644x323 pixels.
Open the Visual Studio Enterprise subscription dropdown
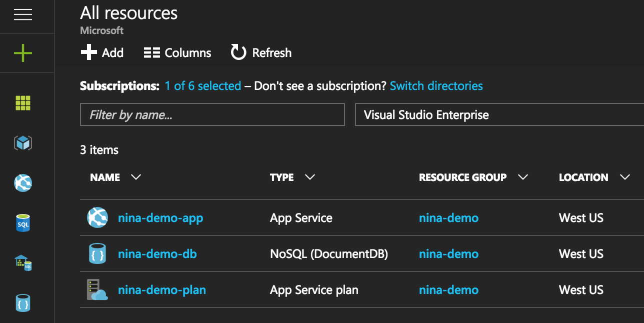click(x=499, y=115)
